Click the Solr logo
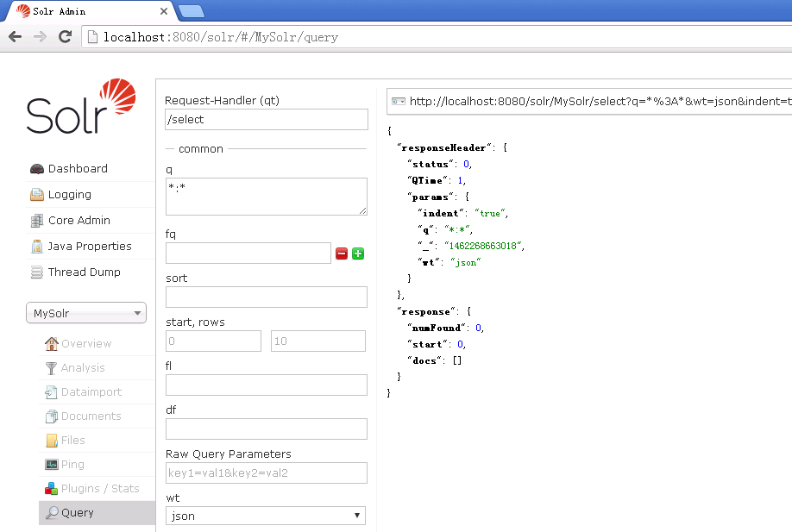The width and height of the screenshot is (792, 532). [81, 106]
